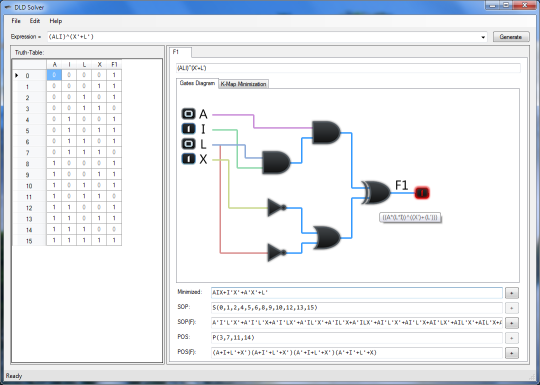Click the plus button beside SOP(F)

coord(512,323)
